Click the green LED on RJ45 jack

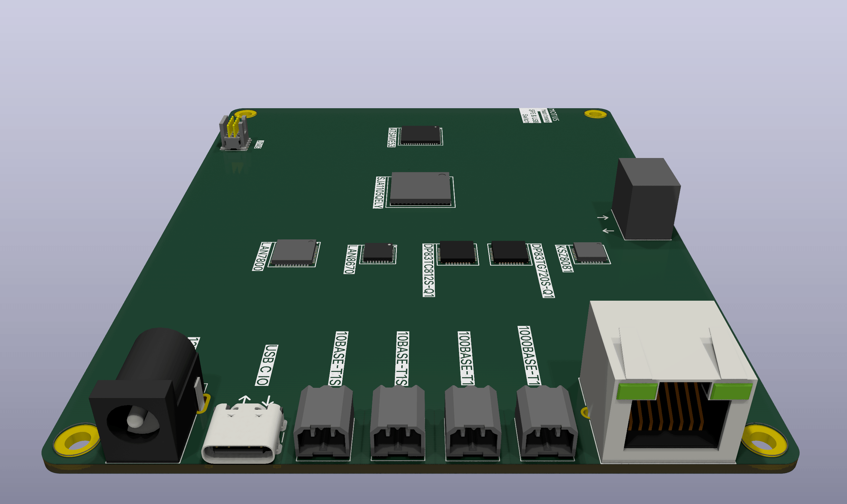[x=637, y=391]
